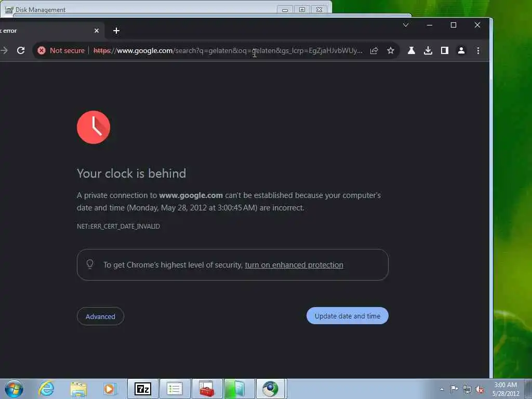Open the downloads icon in toolbar
This screenshot has width=532, height=399.
(x=428, y=50)
